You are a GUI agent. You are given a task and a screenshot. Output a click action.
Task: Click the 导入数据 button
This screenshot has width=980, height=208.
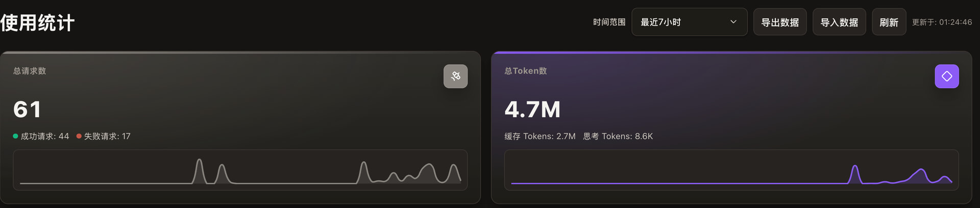point(839,22)
